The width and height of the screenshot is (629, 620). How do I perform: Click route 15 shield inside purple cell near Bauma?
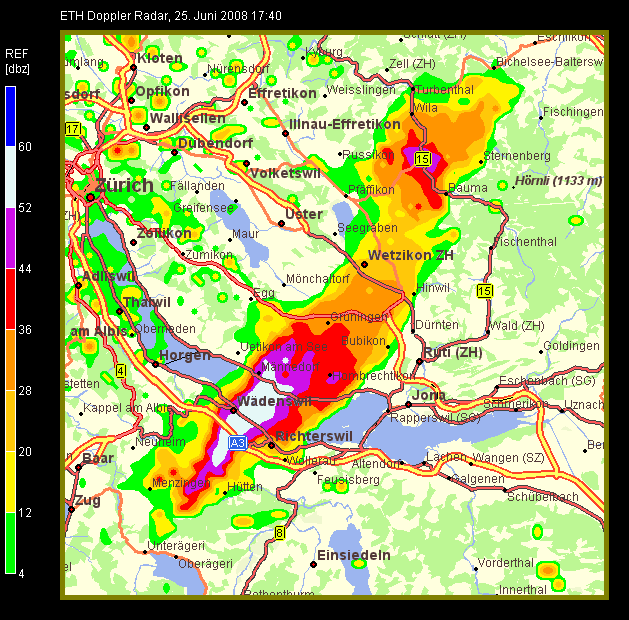(422, 159)
